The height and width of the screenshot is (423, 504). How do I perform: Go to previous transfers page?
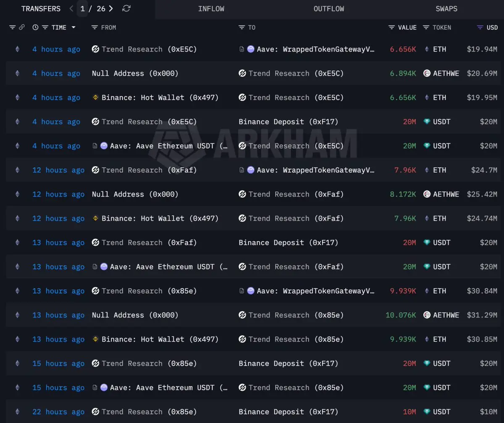pyautogui.click(x=71, y=8)
